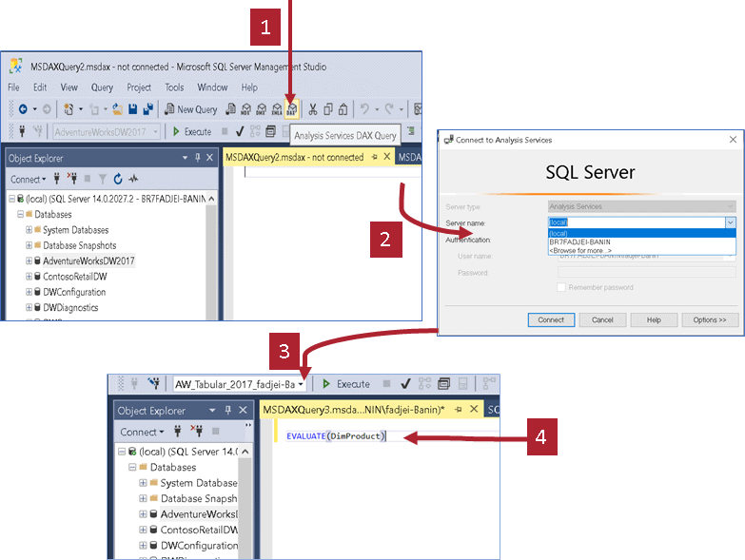
Task: Pin the top Object Explorer panel
Action: tap(198, 158)
